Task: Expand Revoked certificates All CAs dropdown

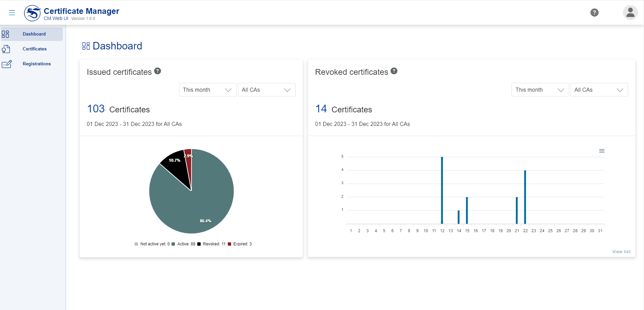Action: pyautogui.click(x=599, y=90)
